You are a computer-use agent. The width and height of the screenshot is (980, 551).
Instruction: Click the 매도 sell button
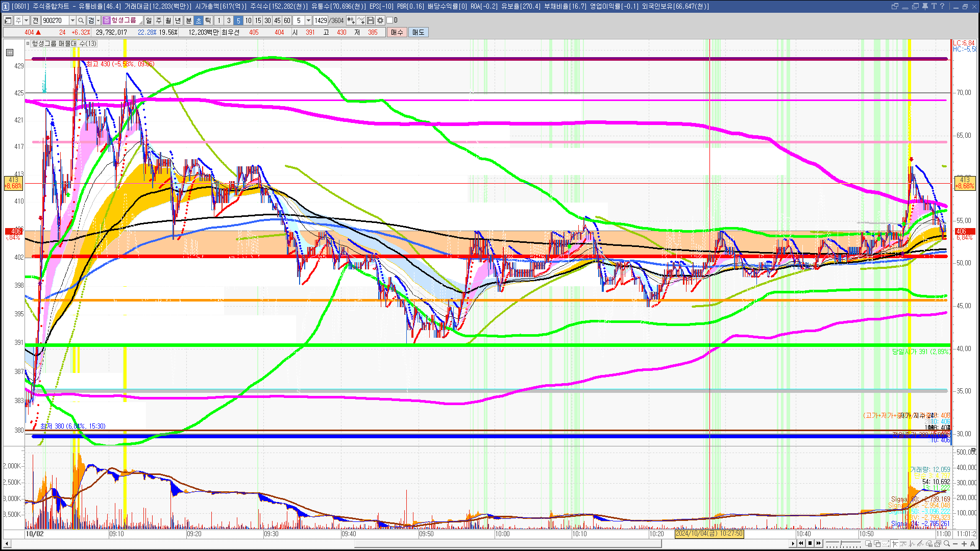tap(419, 32)
